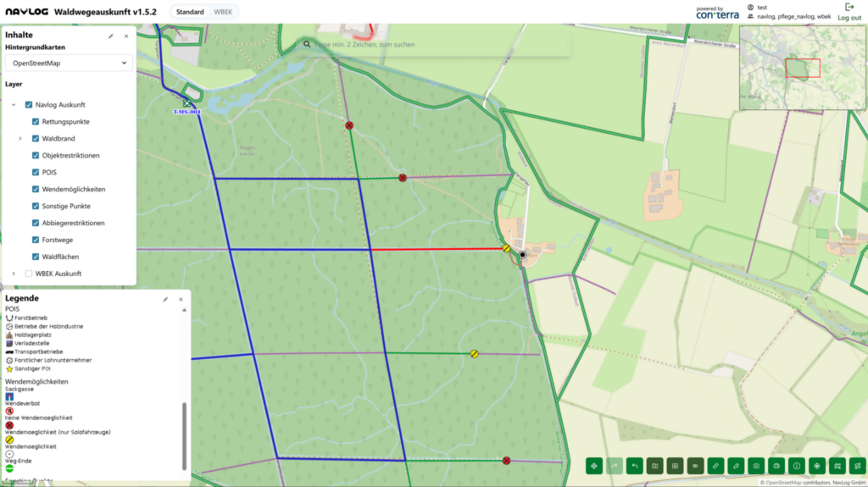Viewport: 868px width, 487px height.
Task: Select the ruler measuring tool
Action: coord(715,466)
